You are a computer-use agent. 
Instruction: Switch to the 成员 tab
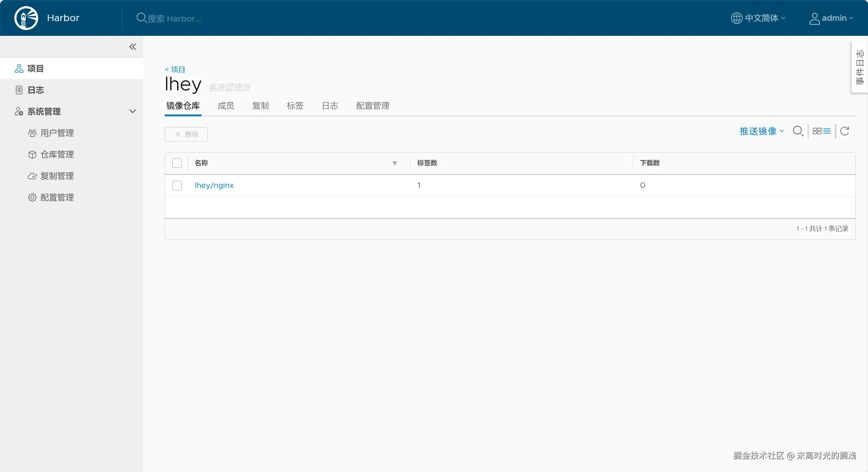click(x=226, y=106)
